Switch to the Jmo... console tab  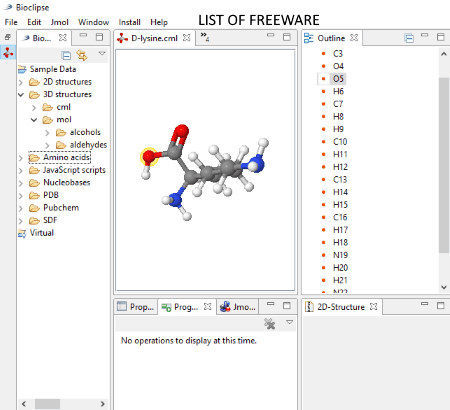(238, 306)
